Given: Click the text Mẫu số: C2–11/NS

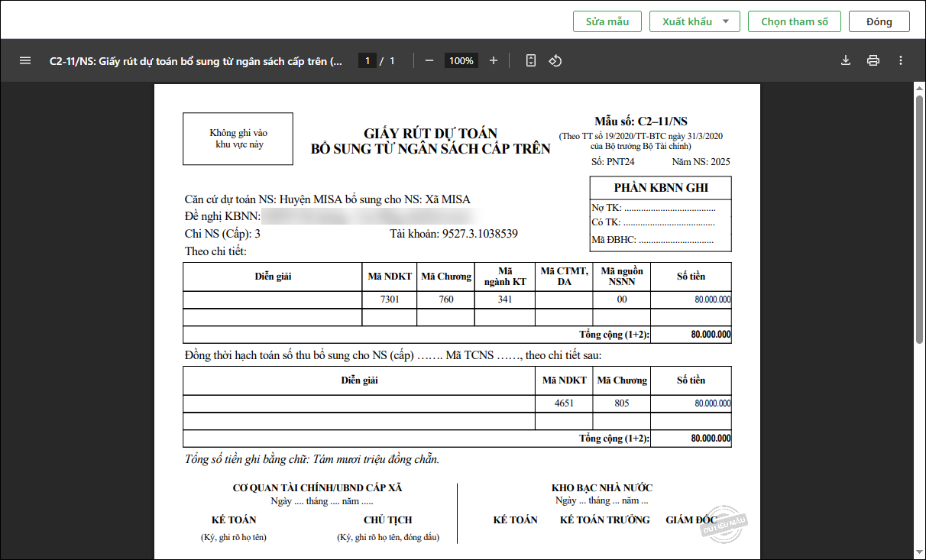Looking at the screenshot, I should pyautogui.click(x=641, y=121).
